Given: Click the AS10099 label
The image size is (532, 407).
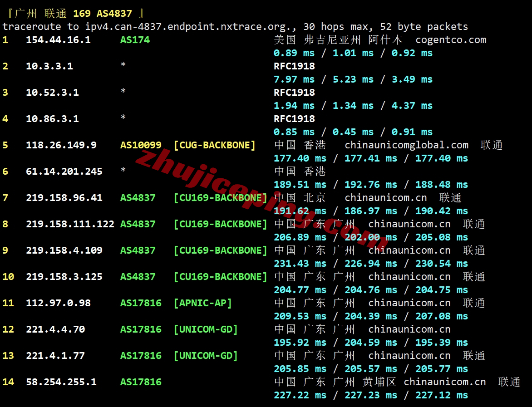Looking at the screenshot, I should point(141,145).
